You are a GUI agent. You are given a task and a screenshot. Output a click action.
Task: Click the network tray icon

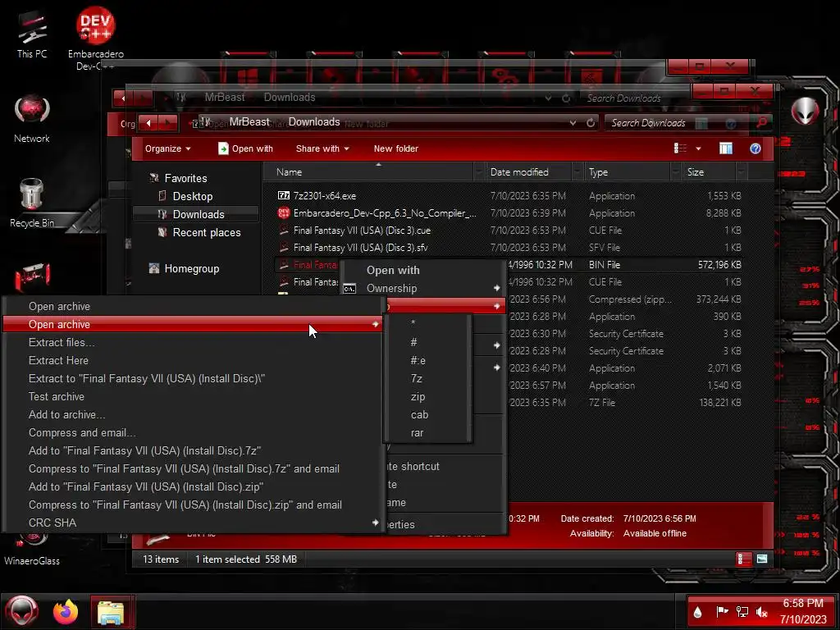[x=742, y=611]
